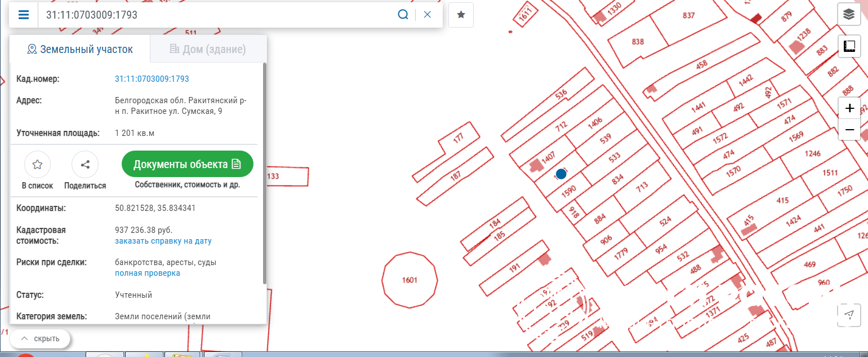Switch to the Дом (здание) tab
Screen dimensions: 868x357
pyautogui.click(x=208, y=50)
